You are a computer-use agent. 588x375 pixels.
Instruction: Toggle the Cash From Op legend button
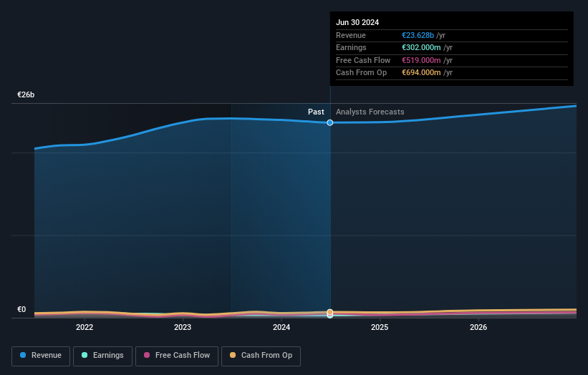pos(261,356)
